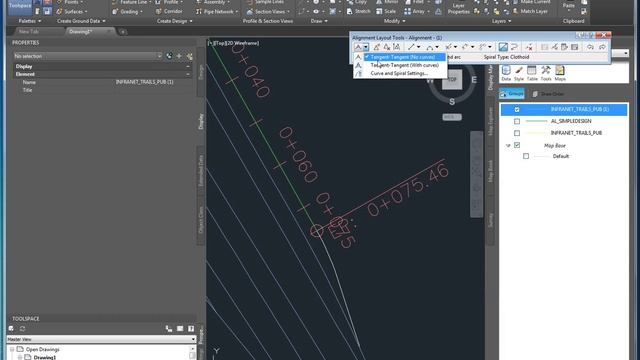Open the Palettes panel dropdown

point(30,21)
